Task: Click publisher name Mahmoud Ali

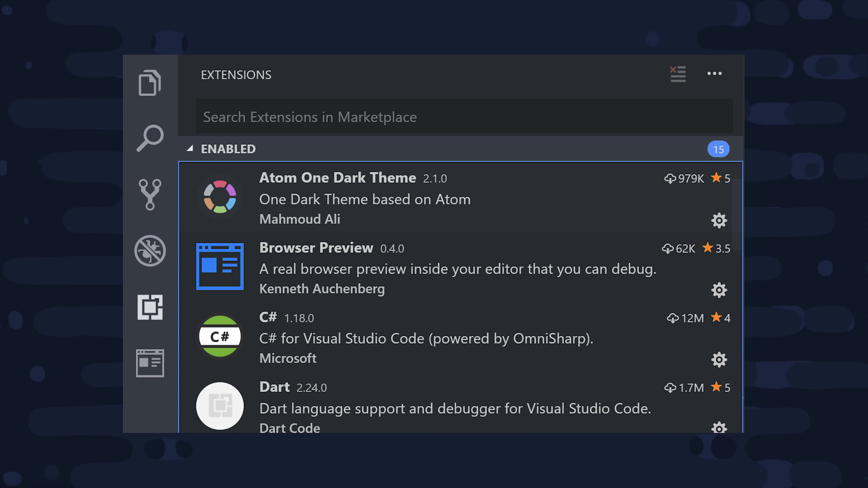Action: [300, 219]
